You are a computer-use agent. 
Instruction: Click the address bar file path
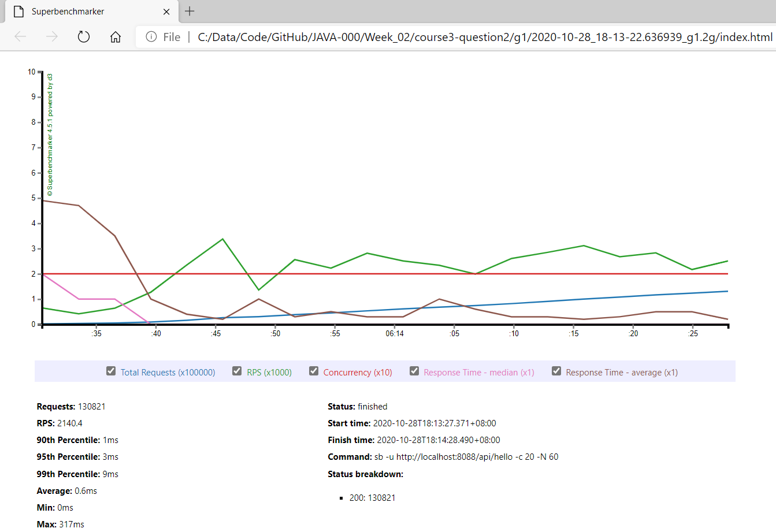click(x=485, y=37)
